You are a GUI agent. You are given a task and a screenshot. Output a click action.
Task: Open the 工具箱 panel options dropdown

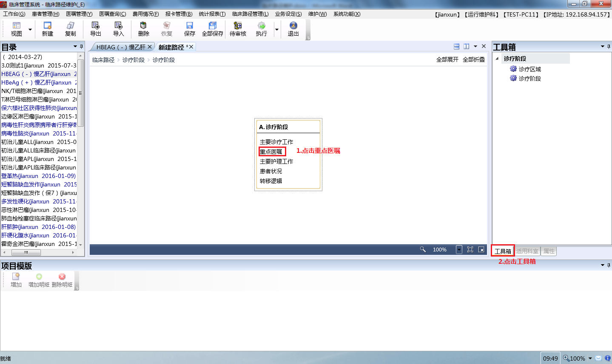pyautogui.click(x=603, y=46)
